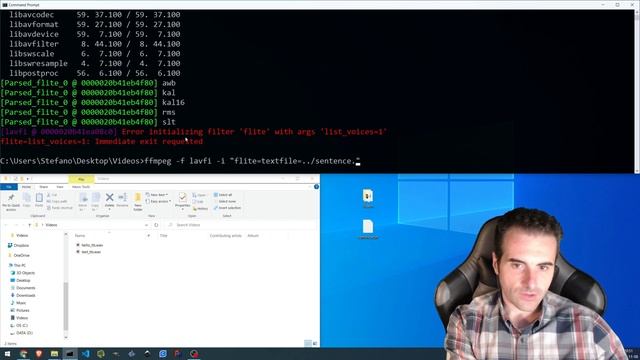Click the Command Prompt taskbar icon
640x360 pixels.
click(x=70, y=354)
